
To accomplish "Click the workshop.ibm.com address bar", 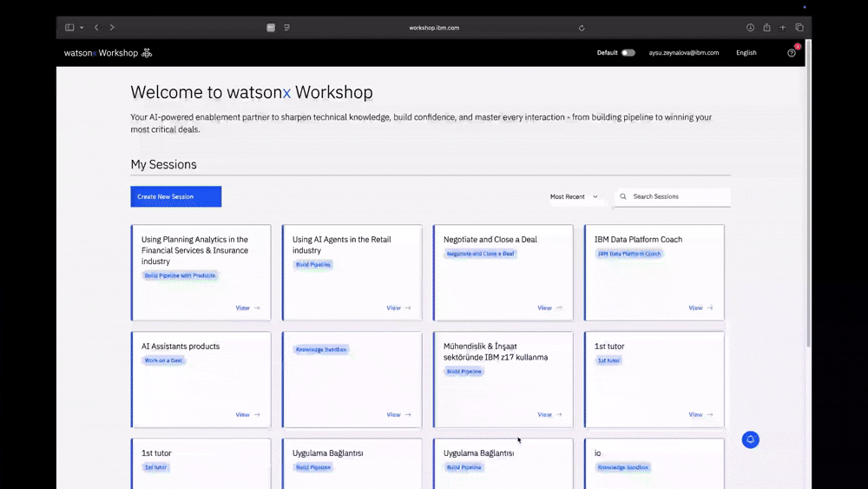I will [x=434, y=28].
